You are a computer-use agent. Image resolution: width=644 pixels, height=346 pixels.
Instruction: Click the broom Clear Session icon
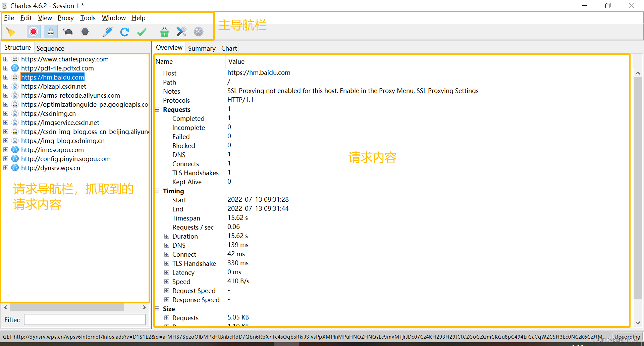coord(11,32)
